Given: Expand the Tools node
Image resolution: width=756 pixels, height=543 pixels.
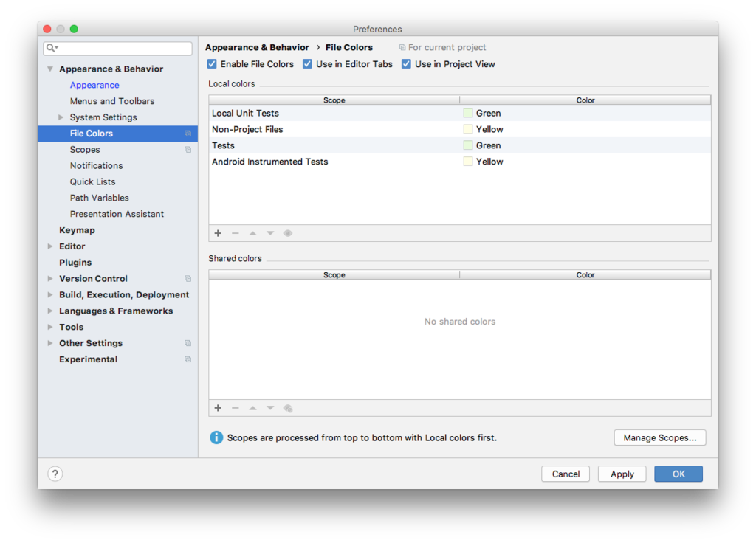Looking at the screenshot, I should click(x=50, y=327).
